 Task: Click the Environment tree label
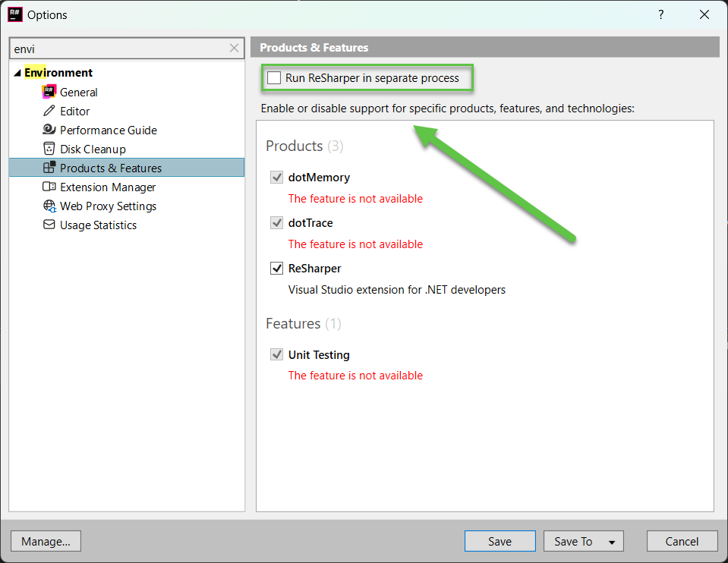(x=58, y=73)
